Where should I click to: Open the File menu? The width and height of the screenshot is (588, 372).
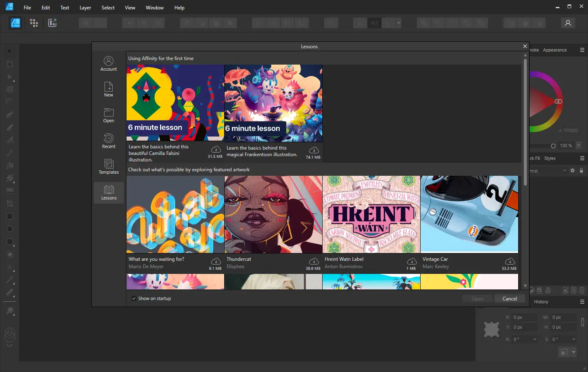point(27,8)
